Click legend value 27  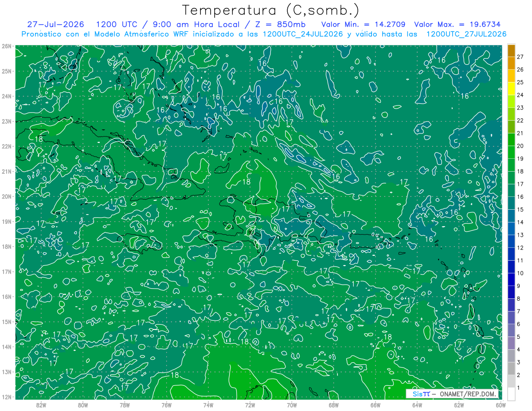520,57
